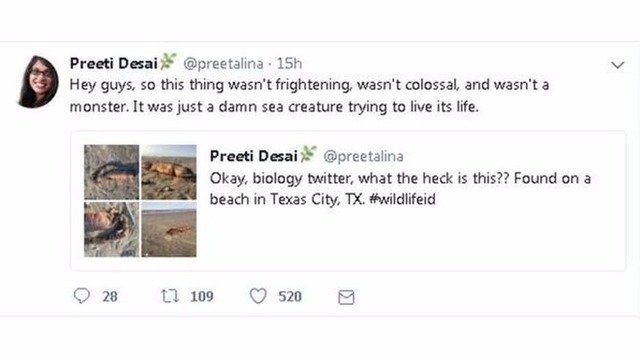640x360 pixels.
Task: Open the 15h timestamp link
Action: coord(289,63)
